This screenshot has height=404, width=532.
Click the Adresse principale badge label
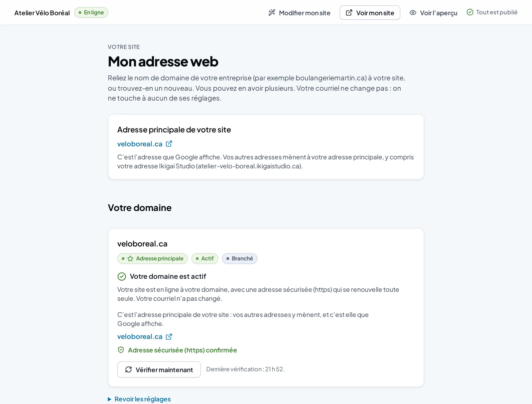point(160,258)
